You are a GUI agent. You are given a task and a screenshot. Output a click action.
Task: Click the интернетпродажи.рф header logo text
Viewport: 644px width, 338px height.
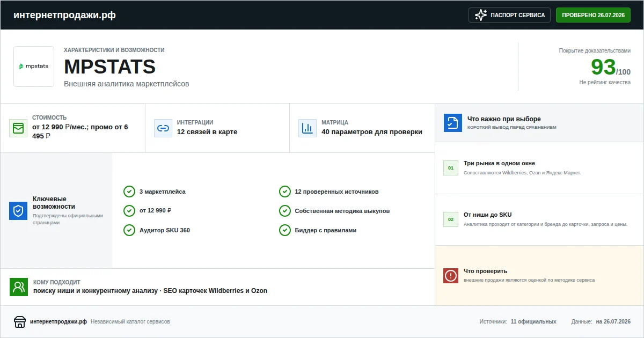[x=64, y=15]
